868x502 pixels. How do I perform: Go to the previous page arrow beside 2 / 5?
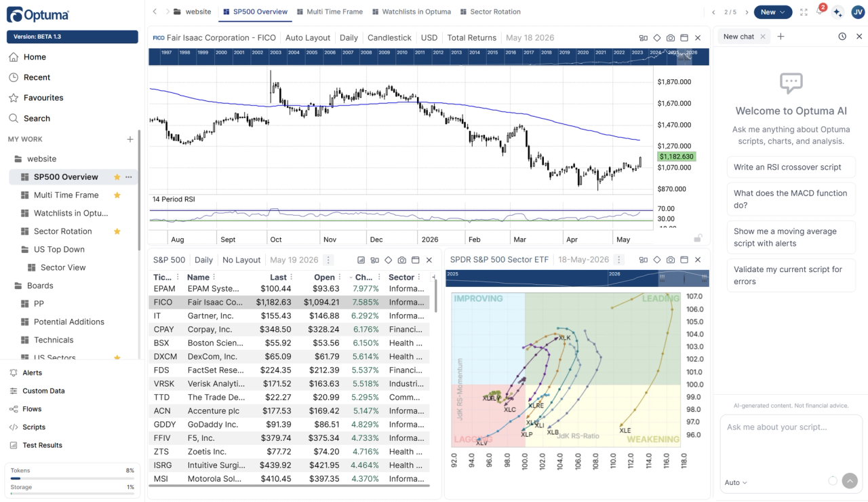pos(713,12)
